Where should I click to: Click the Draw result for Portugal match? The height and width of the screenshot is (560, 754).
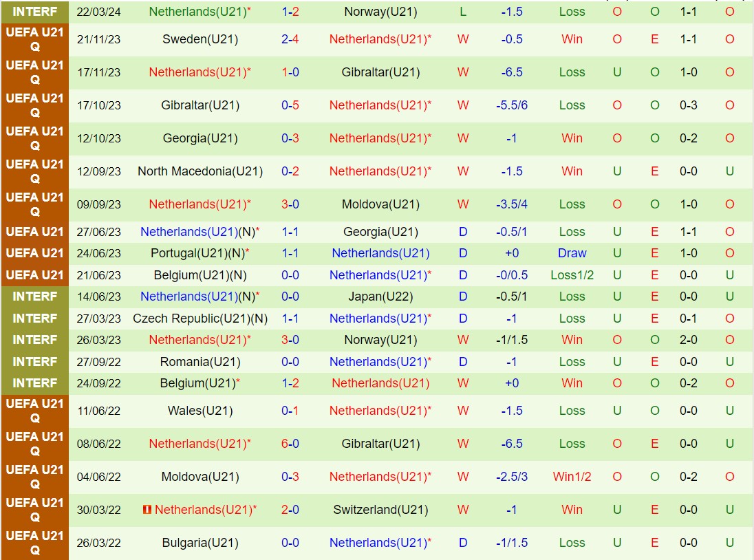pyautogui.click(x=572, y=253)
